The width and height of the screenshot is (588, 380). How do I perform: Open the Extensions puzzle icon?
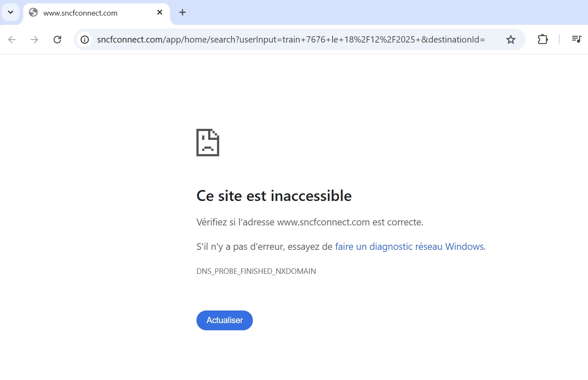[543, 40]
